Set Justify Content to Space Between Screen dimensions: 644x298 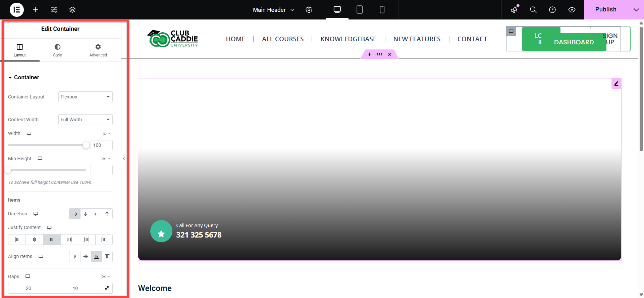(x=69, y=240)
